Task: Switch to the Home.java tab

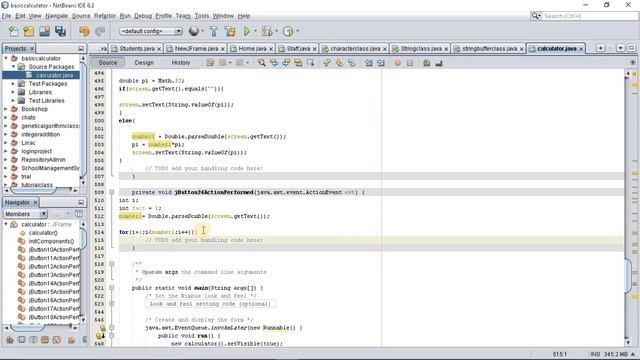Action: (x=252, y=49)
